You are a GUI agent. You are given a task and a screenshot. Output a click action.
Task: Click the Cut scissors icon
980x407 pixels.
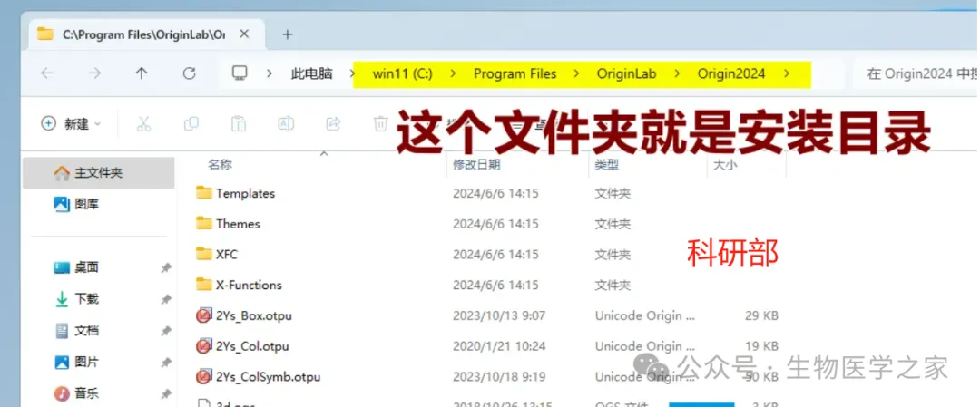pyautogui.click(x=143, y=123)
